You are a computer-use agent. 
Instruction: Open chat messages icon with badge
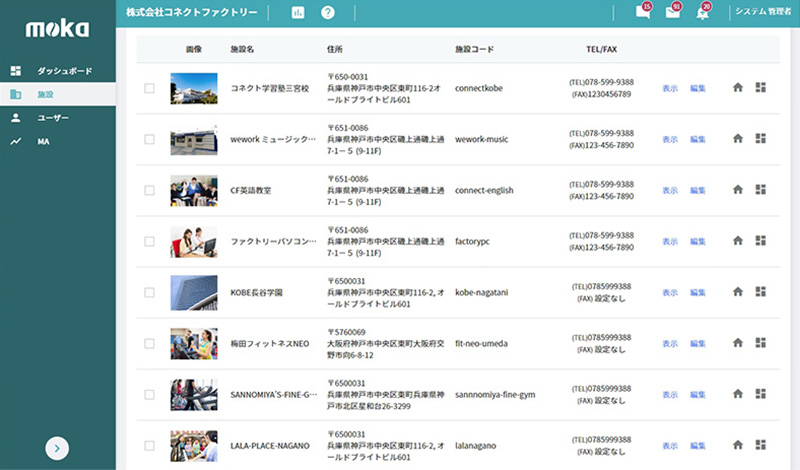coord(643,12)
